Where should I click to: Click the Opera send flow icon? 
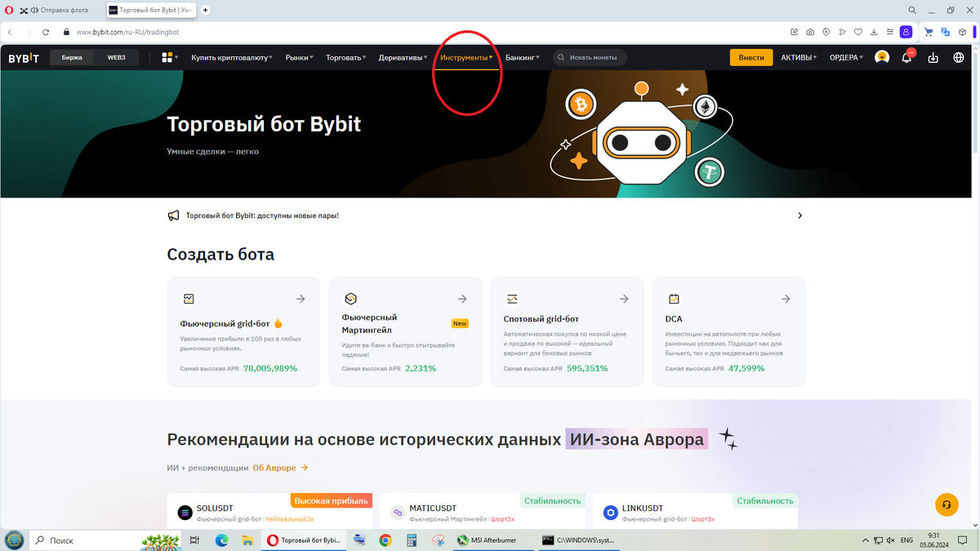click(x=842, y=32)
